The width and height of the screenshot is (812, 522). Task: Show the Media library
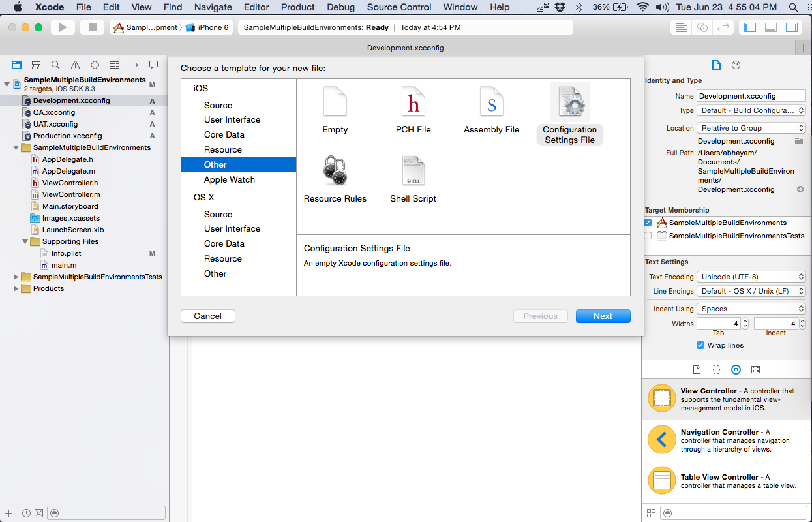coord(755,369)
